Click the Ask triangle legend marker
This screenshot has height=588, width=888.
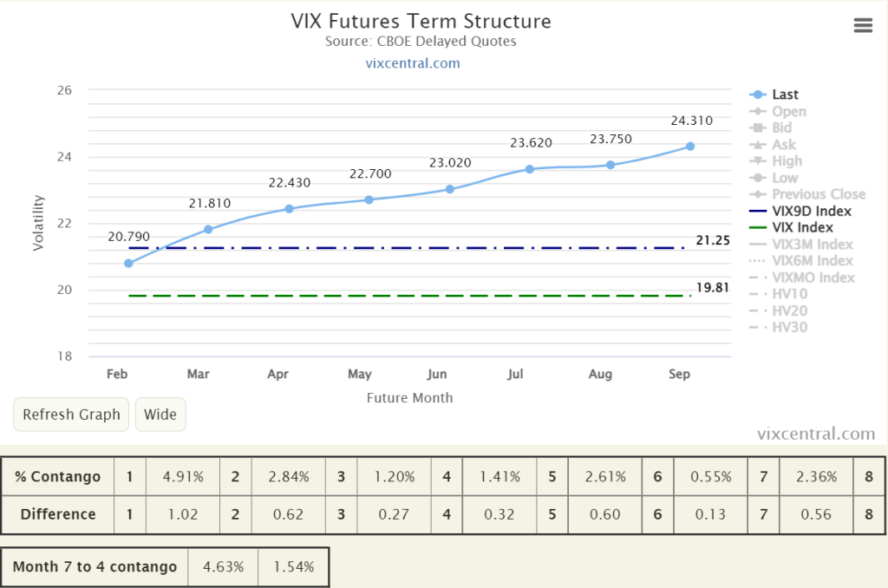pos(757,145)
